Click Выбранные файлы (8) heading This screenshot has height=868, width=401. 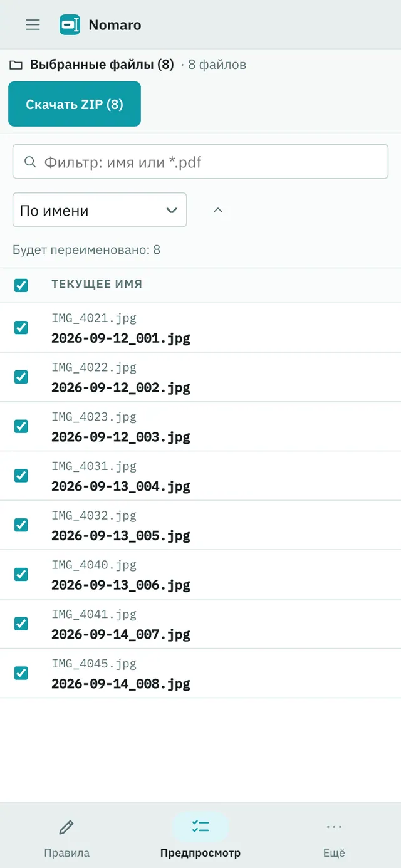coord(102,65)
